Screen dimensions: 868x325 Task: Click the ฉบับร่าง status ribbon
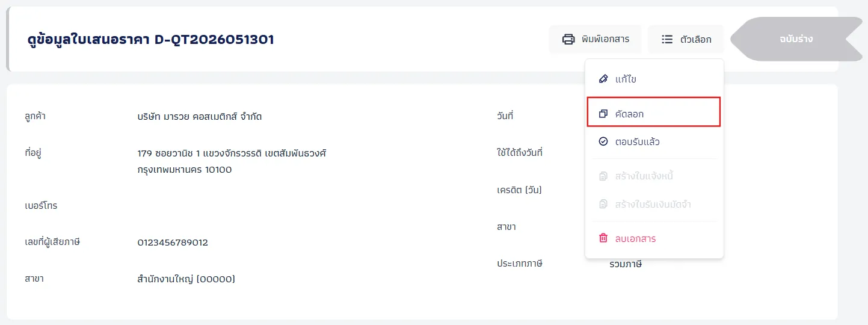click(795, 39)
